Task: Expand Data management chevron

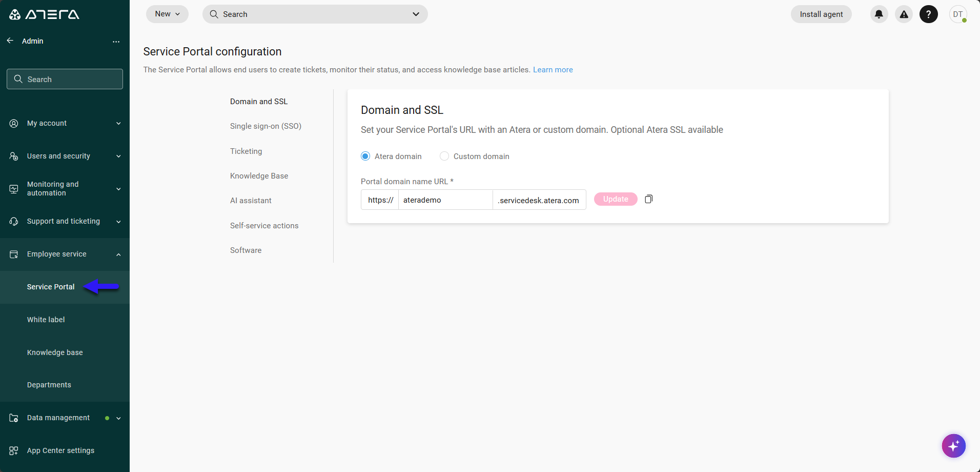Action: (x=118, y=418)
